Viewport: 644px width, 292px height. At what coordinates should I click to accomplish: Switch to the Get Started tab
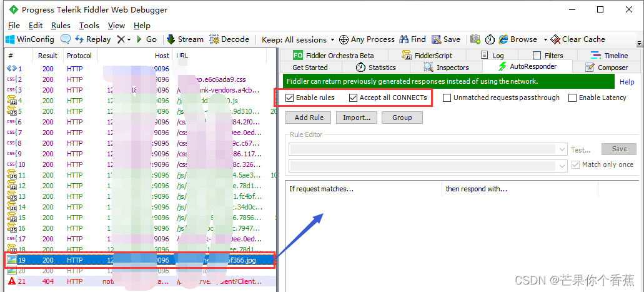(310, 67)
